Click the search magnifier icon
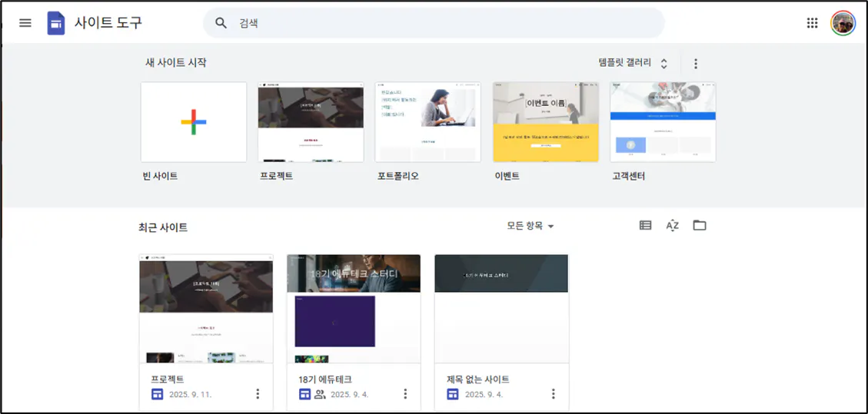This screenshot has width=868, height=414. coord(221,23)
